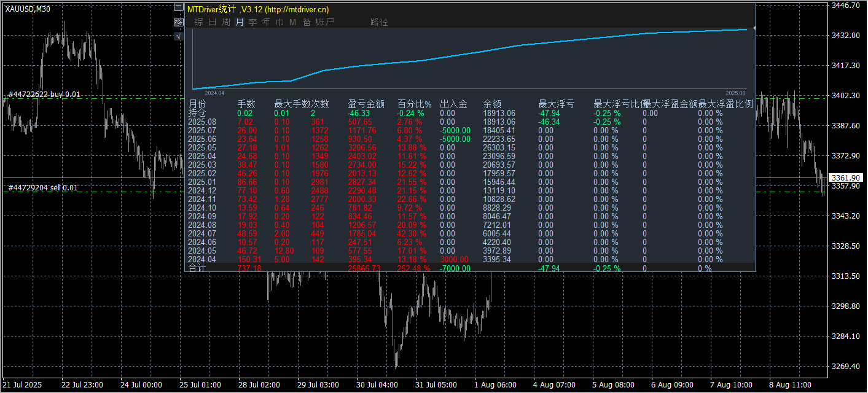Switch to 季 quarterly statistics view
The width and height of the screenshot is (868, 393).
pyautogui.click(x=252, y=21)
